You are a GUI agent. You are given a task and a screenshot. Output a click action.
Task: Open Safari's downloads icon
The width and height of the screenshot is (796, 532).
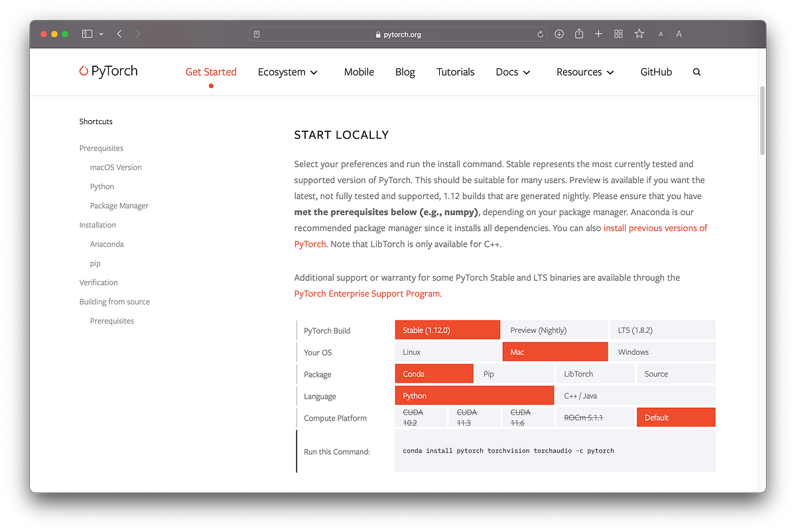[x=559, y=34]
